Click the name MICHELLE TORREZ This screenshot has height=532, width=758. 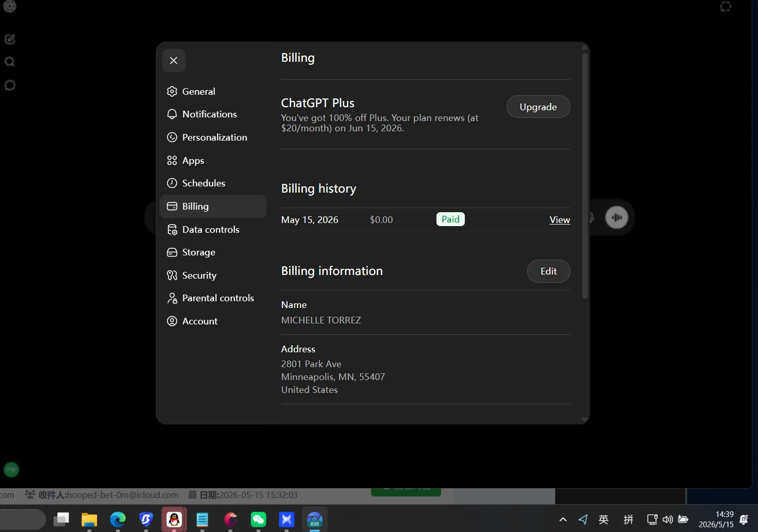pyautogui.click(x=321, y=320)
